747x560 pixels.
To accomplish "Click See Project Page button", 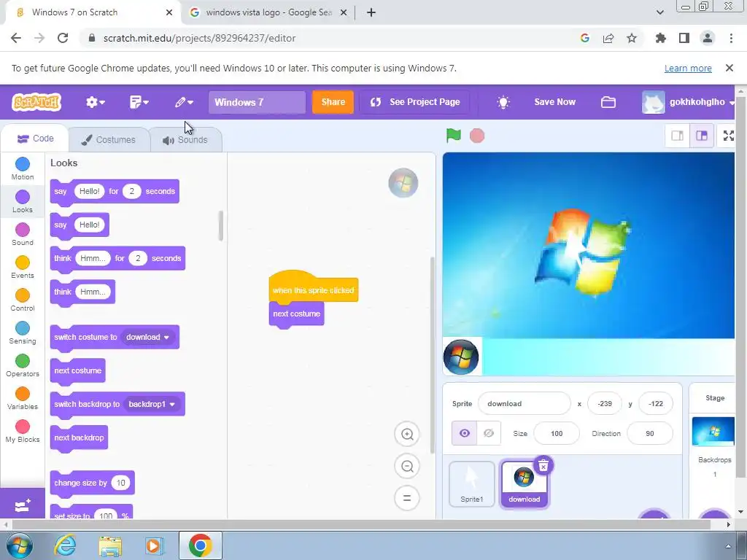I will (414, 102).
